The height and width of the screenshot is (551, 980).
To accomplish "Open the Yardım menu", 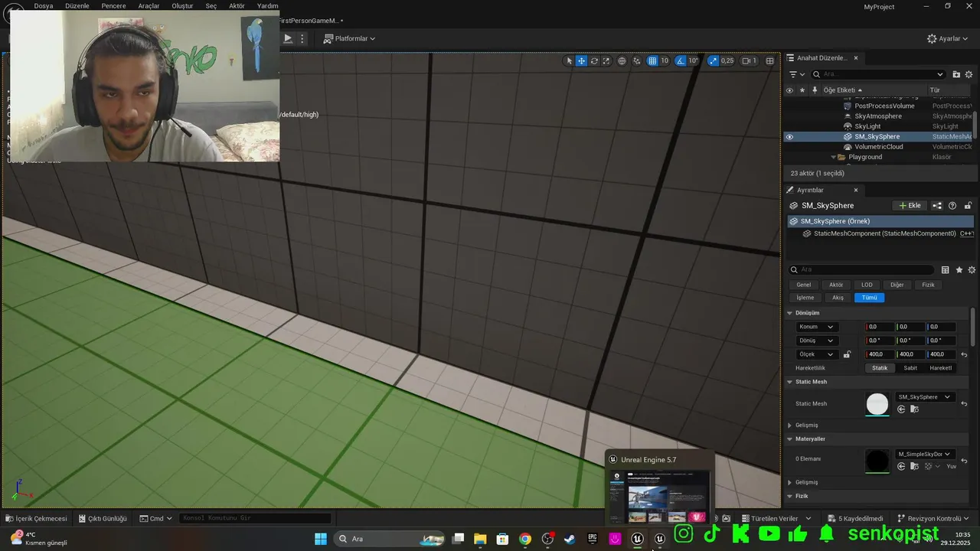I will coord(267,5).
